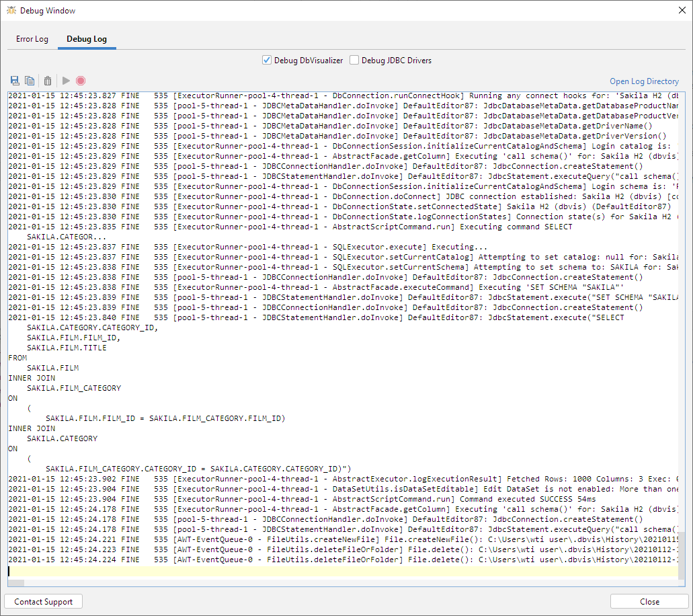The width and height of the screenshot is (693, 616).
Task: Clear the debug log with trash icon
Action: [47, 80]
